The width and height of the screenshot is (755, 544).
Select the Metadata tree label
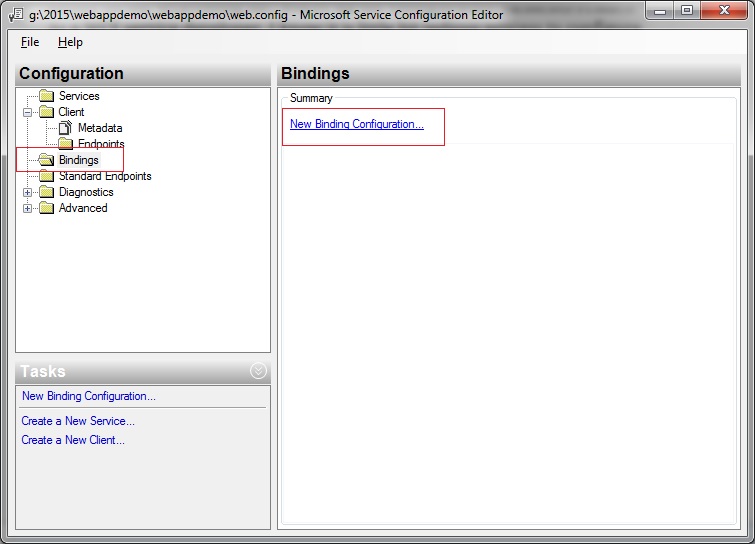point(100,128)
